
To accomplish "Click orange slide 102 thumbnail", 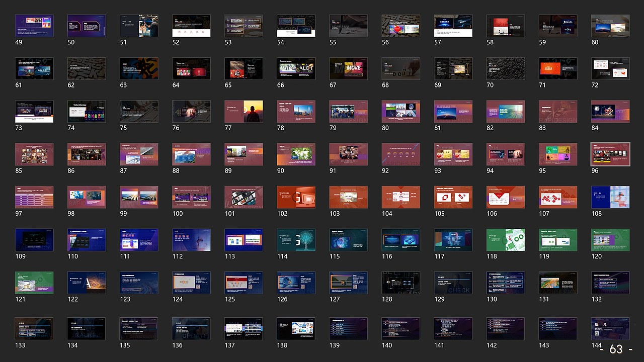I will (x=296, y=197).
